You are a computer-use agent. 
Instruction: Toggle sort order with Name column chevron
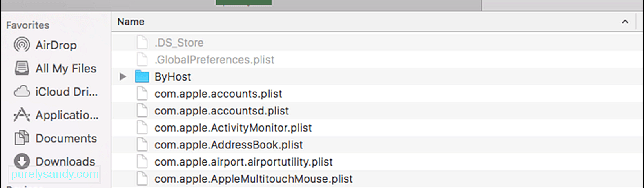point(625,22)
